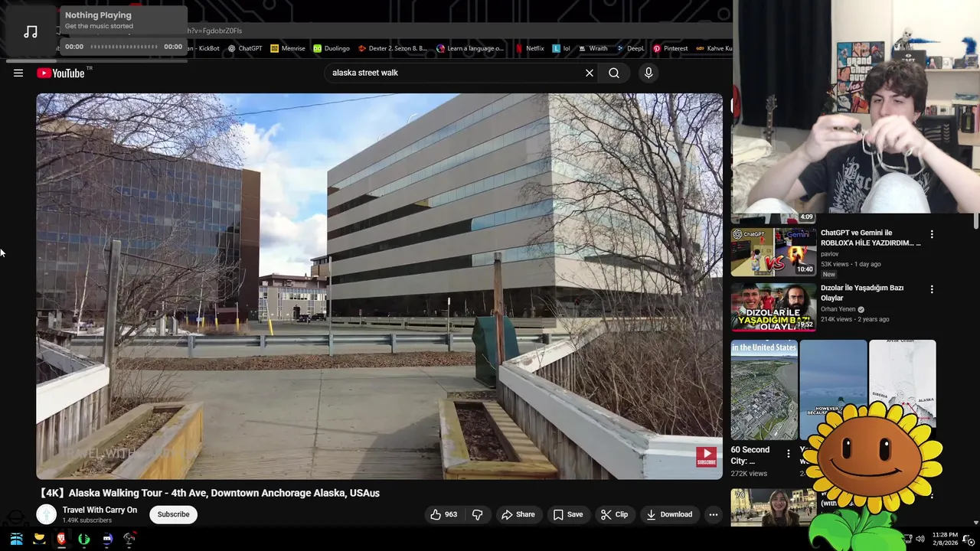Screen dimensions: 980x551
Task: Open the '60 Second City' short thumbnail
Action: coord(764,390)
